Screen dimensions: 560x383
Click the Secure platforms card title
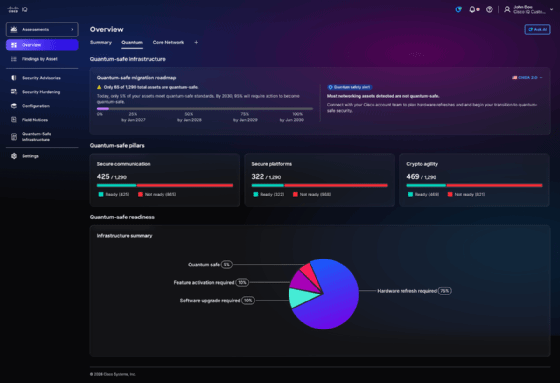click(x=272, y=164)
